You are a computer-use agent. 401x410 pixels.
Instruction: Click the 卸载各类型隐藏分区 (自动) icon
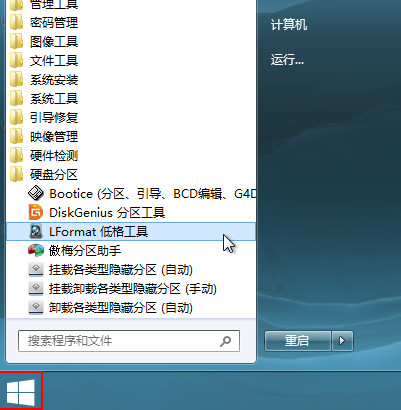[x=36, y=307]
